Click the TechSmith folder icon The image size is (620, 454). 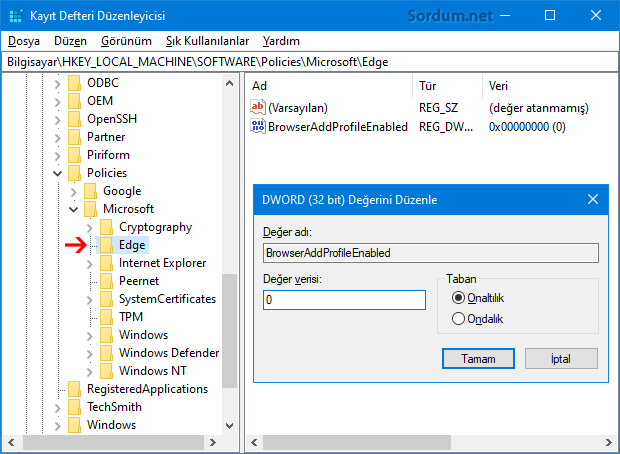[x=74, y=407]
